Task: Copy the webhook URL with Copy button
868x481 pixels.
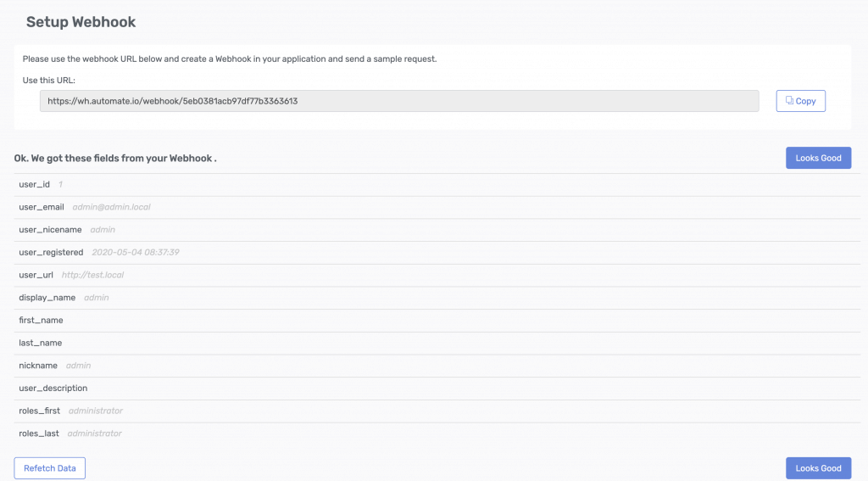Action: point(800,101)
